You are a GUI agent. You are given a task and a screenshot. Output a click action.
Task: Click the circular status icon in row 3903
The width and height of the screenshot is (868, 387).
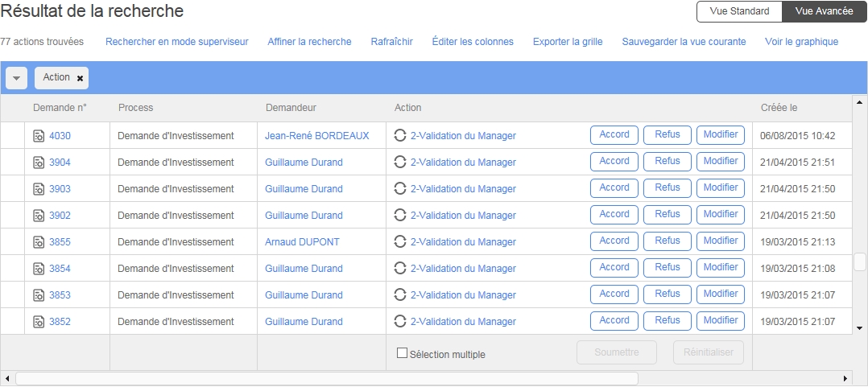pyautogui.click(x=400, y=189)
